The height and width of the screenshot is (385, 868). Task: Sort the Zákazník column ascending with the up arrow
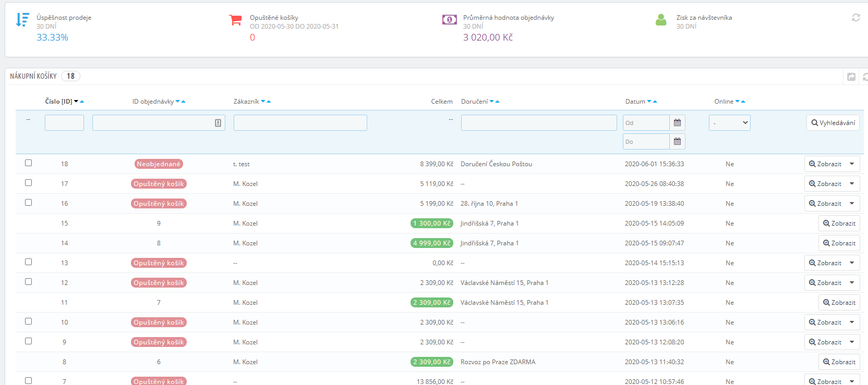coord(269,102)
